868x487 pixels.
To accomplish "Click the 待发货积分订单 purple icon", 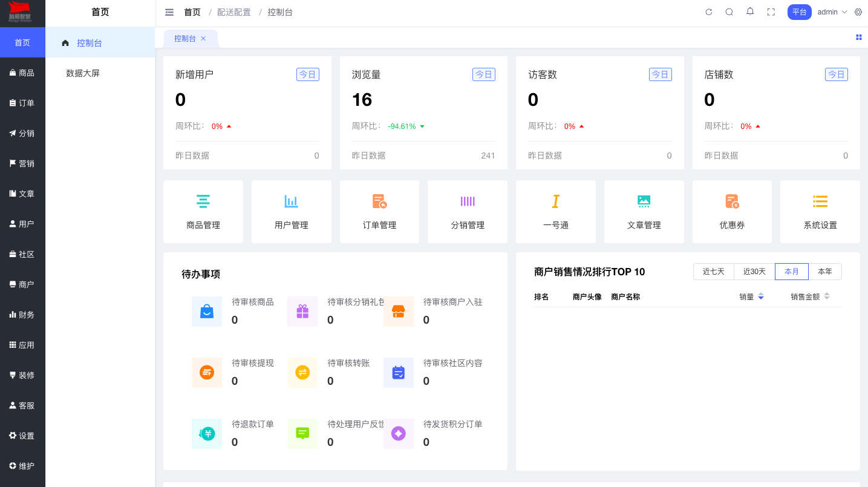I will (x=399, y=434).
